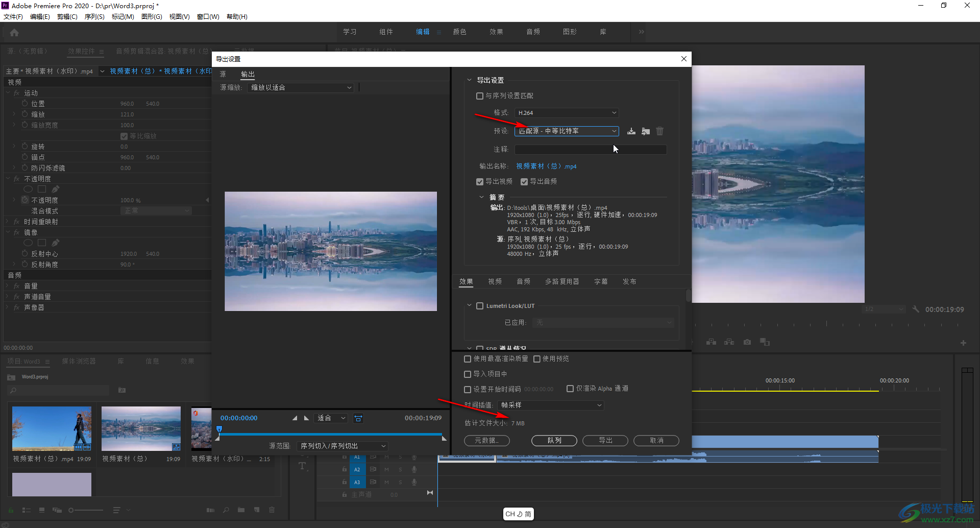Click the Home icon in Premiere
The image size is (980, 528).
14,33
